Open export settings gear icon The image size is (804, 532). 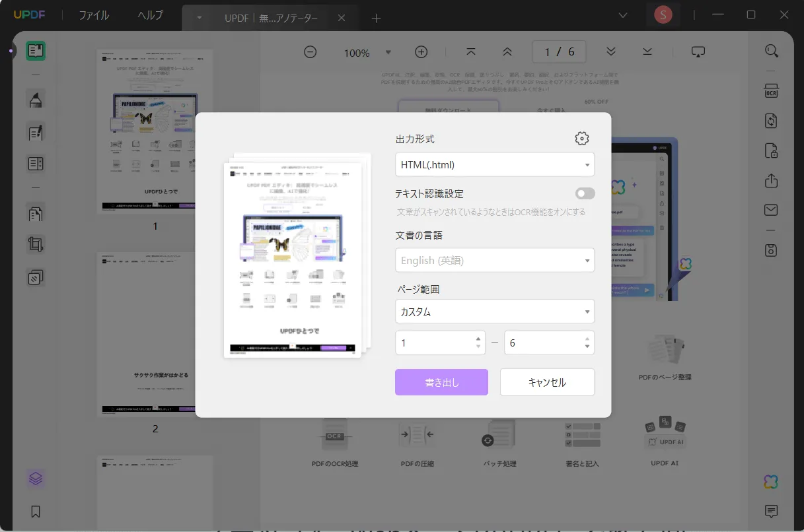click(581, 139)
